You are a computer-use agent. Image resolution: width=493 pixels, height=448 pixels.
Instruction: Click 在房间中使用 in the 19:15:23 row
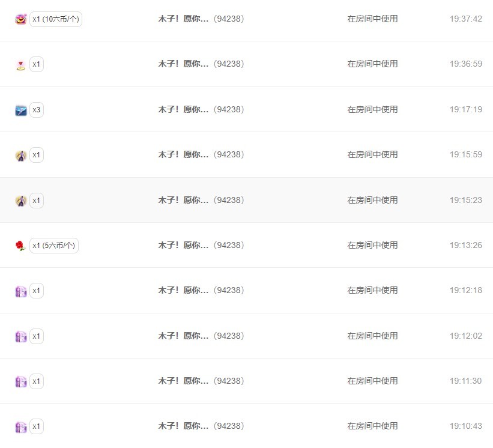tap(372, 200)
